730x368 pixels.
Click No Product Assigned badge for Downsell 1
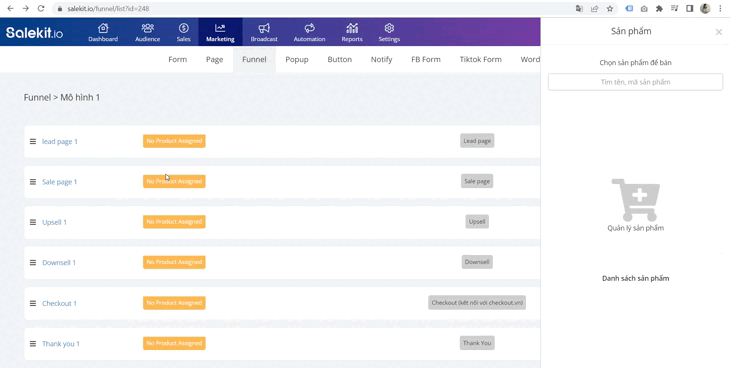(x=174, y=262)
